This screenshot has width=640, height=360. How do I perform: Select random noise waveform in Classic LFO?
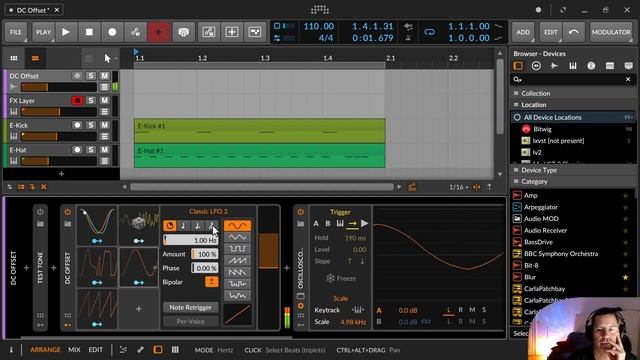coord(237,295)
